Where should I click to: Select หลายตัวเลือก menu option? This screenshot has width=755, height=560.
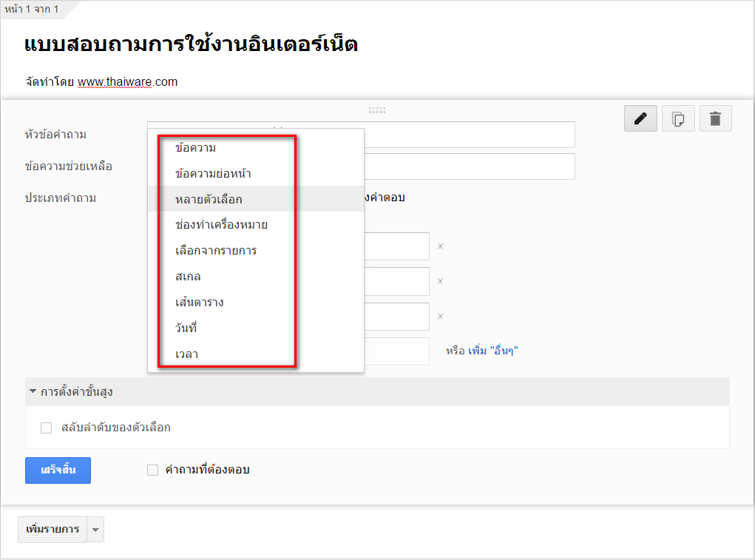click(209, 199)
